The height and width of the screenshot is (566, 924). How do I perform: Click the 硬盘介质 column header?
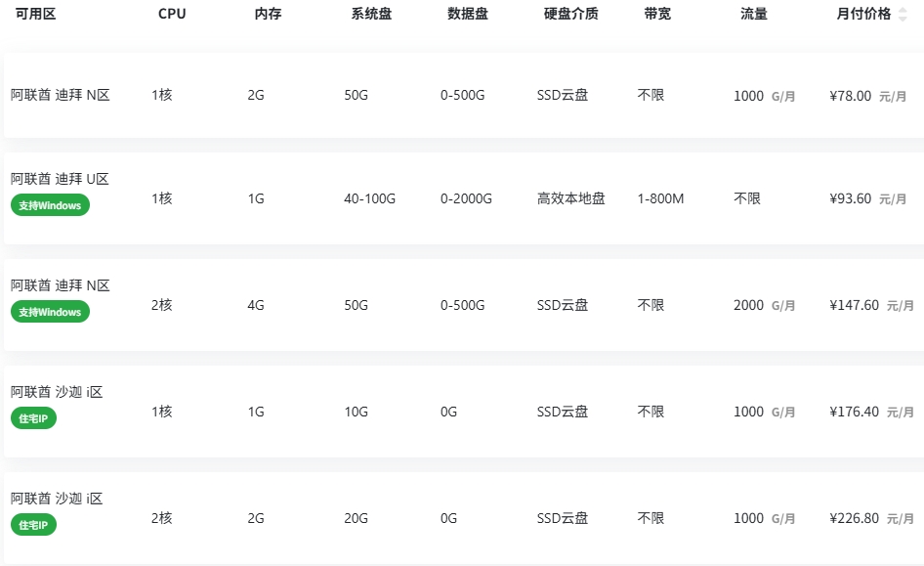pos(571,14)
